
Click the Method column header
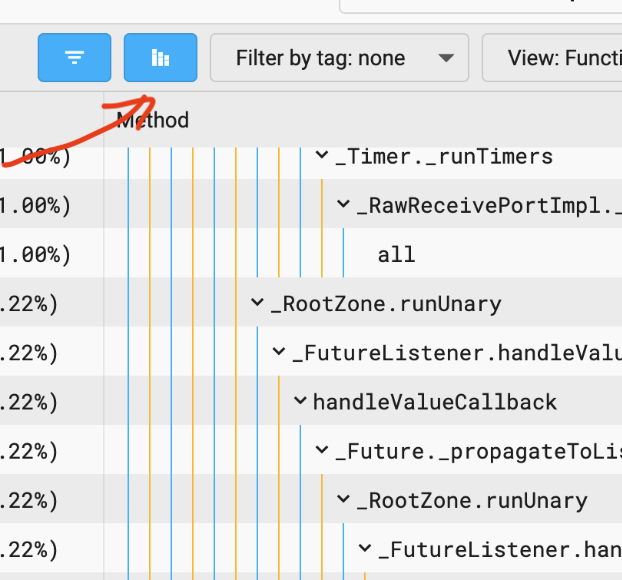point(153,121)
